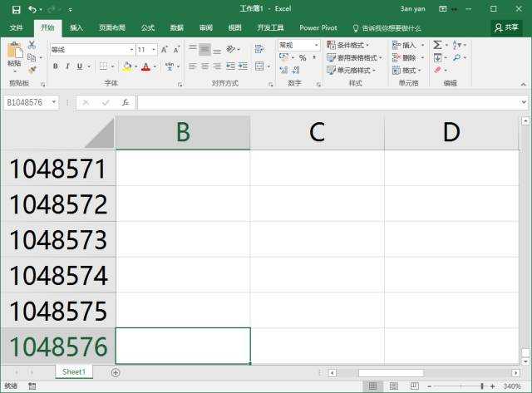Click the cell borders icon
The image size is (532, 393).
click(x=103, y=66)
